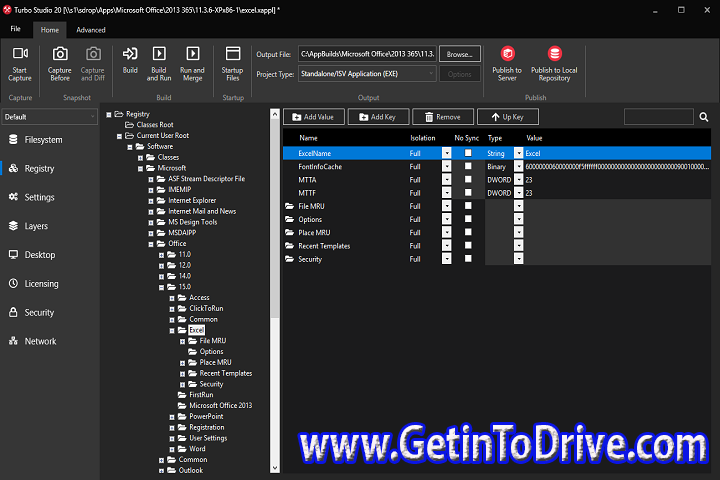Click the Turbo Studio app icon in title bar

click(x=7, y=9)
